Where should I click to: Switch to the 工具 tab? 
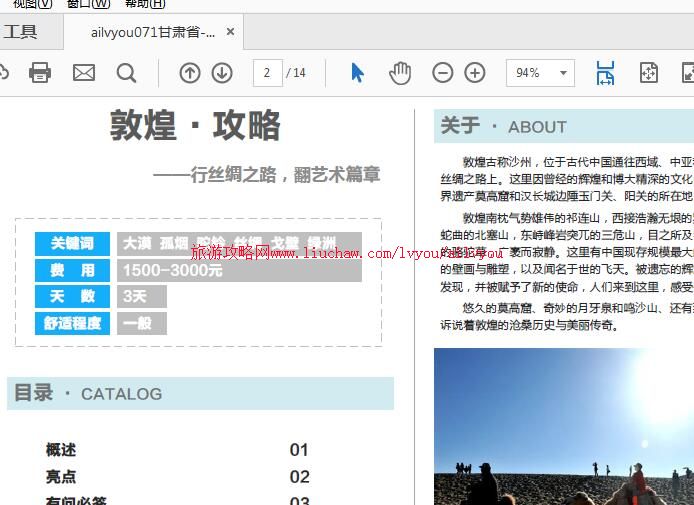[x=20, y=32]
